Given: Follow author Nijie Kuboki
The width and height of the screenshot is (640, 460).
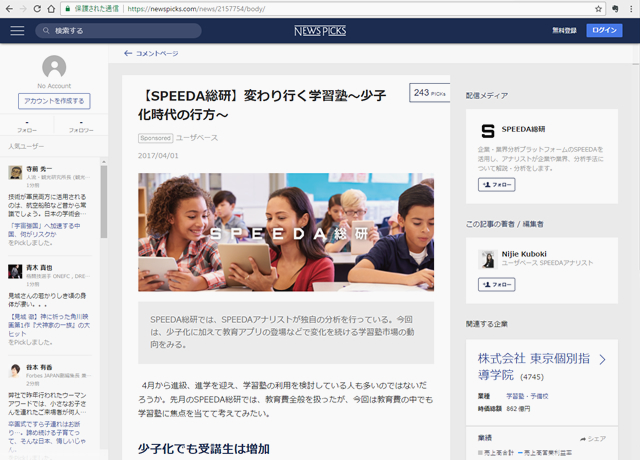Looking at the screenshot, I should click(497, 284).
